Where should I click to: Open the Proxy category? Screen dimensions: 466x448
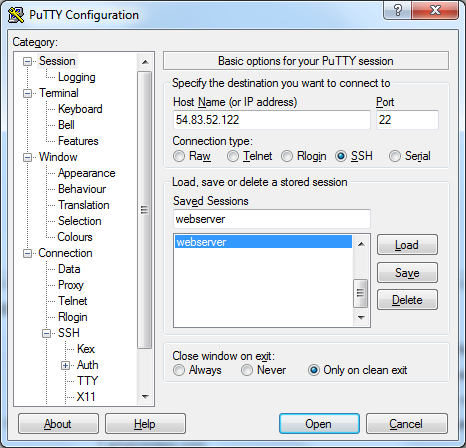(71, 285)
